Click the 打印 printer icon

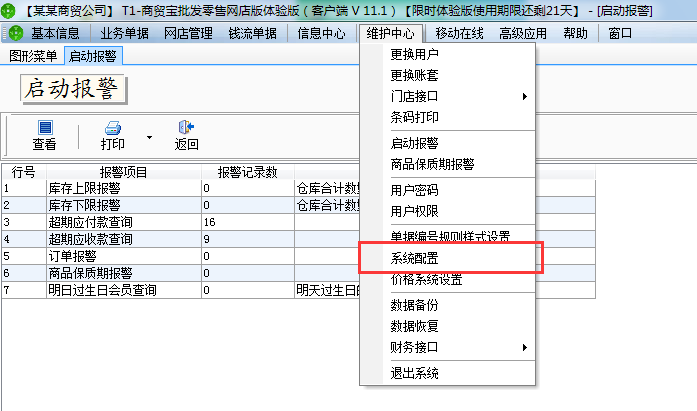click(x=113, y=128)
